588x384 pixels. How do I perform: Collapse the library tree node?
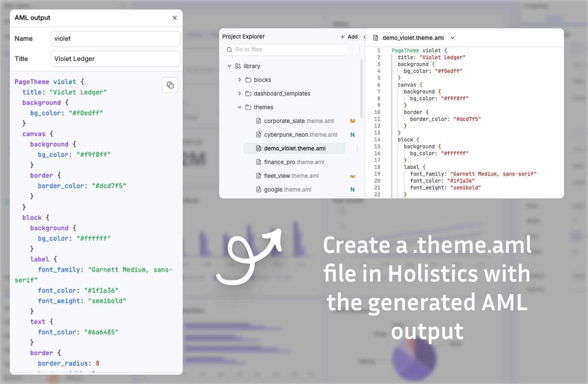click(230, 66)
